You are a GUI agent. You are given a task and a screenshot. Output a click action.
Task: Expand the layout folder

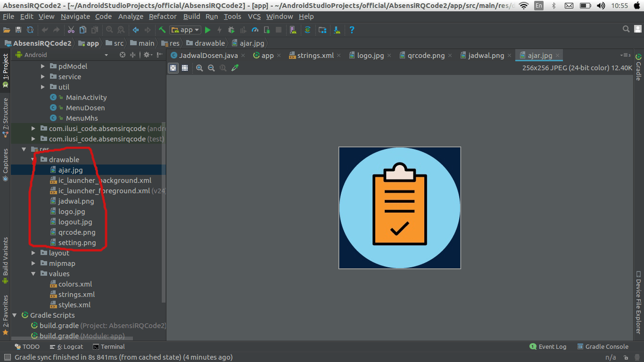click(33, 253)
